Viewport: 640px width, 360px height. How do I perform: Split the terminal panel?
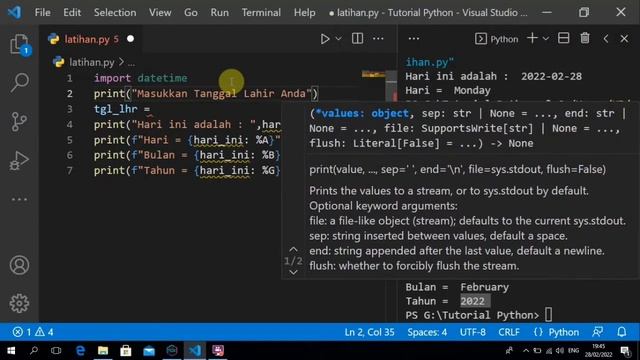[x=564, y=38]
